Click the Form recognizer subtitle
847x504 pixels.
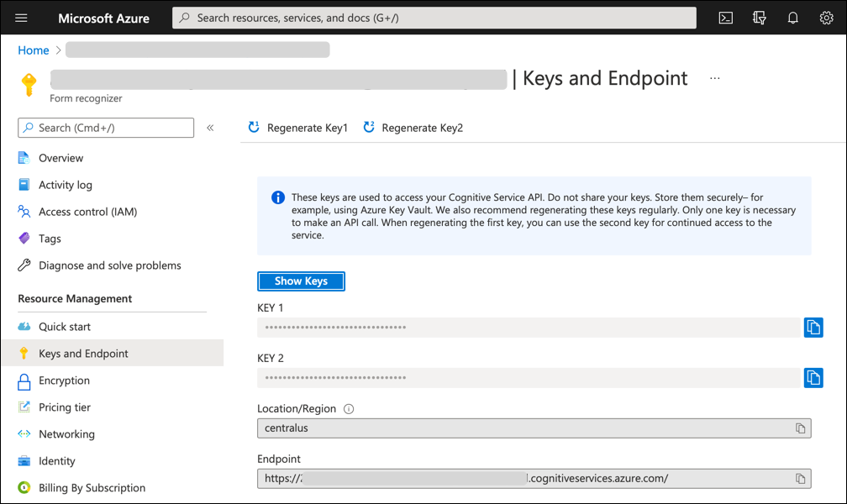pos(86,98)
